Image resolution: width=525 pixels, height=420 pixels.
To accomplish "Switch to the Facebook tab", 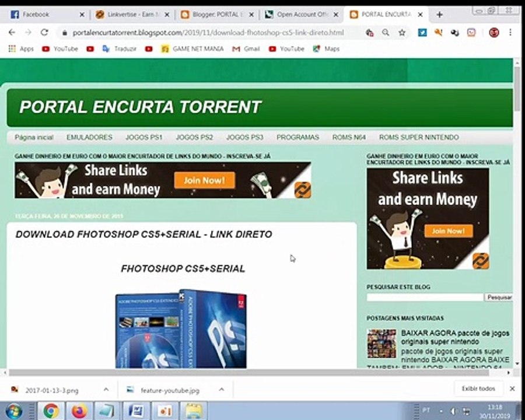I will pos(44,15).
